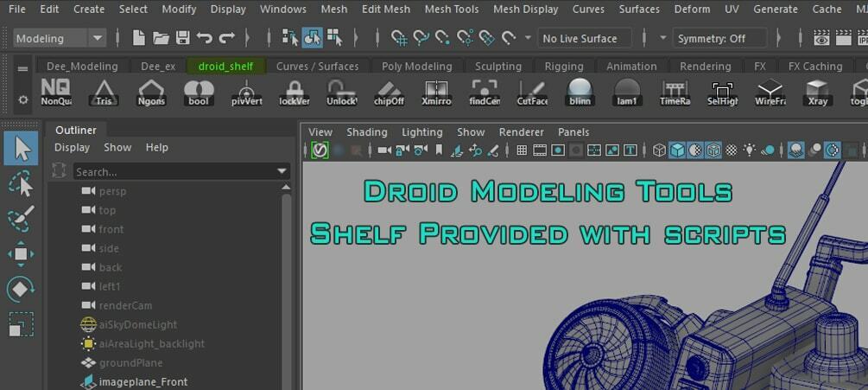Click the findCen shelf script icon

[x=485, y=92]
